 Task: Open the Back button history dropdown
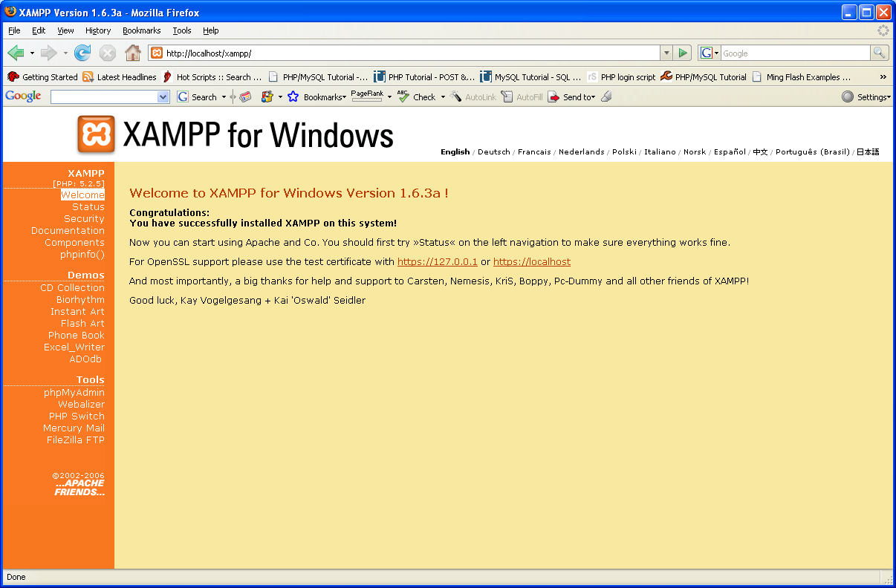pos(32,53)
